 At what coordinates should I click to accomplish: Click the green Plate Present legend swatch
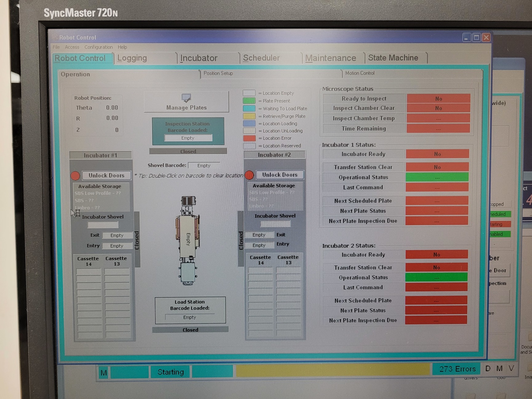tap(249, 101)
